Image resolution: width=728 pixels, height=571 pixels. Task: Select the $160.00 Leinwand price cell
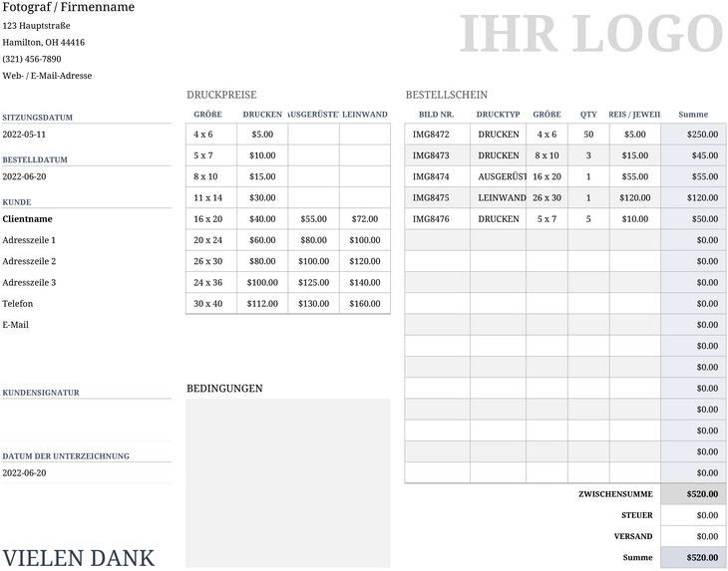click(365, 304)
